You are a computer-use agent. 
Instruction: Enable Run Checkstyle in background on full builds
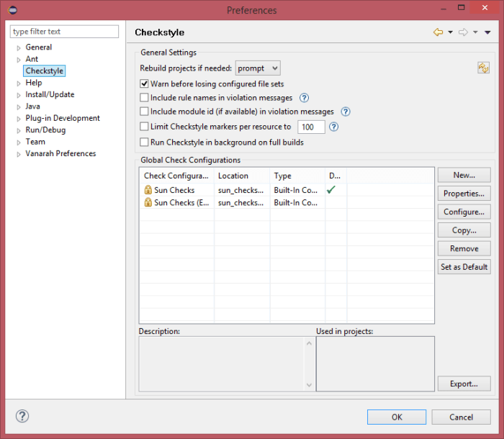click(144, 142)
